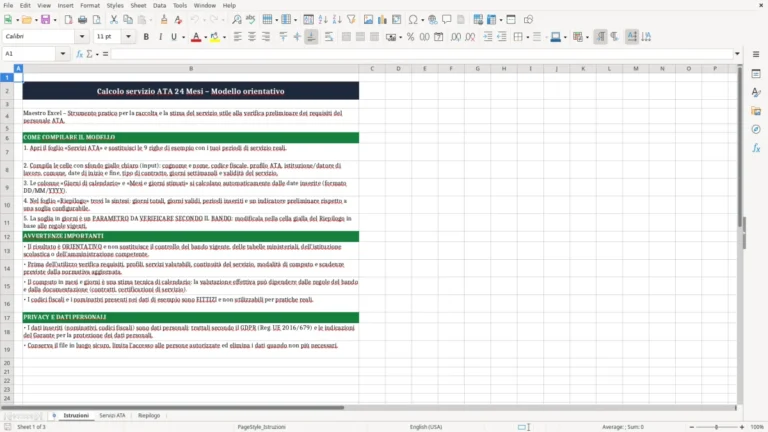This screenshot has height=432, width=768.
Task: Open underline style dropdown arrow
Action: tap(183, 37)
